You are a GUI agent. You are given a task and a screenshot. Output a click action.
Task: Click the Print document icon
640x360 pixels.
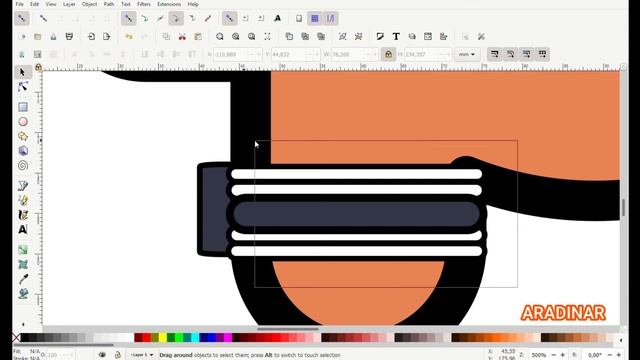(x=69, y=37)
